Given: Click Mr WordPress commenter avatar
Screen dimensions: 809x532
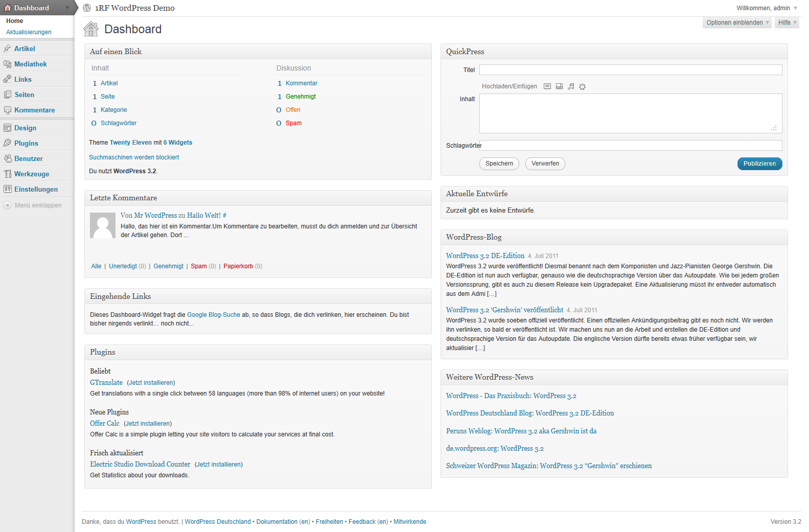Looking at the screenshot, I should 103,225.
